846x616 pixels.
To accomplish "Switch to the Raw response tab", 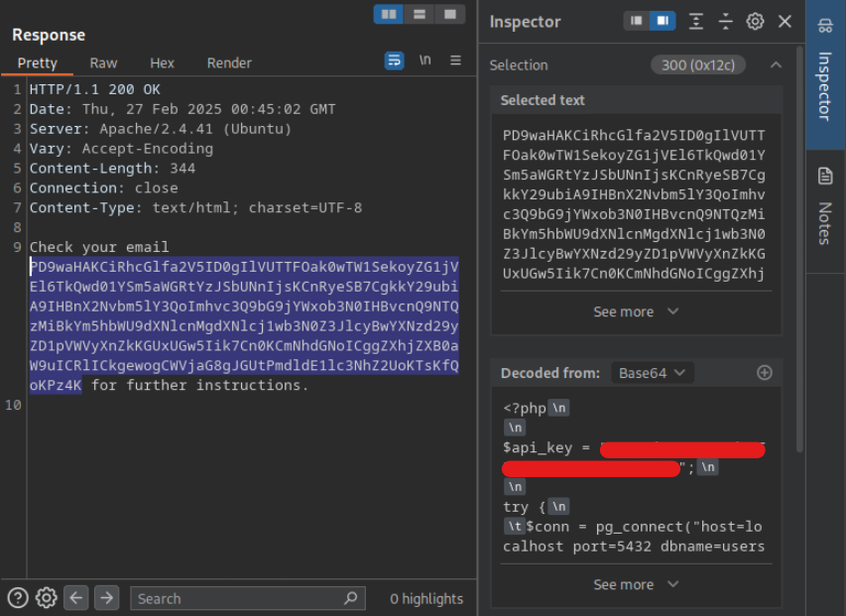I will [x=103, y=62].
